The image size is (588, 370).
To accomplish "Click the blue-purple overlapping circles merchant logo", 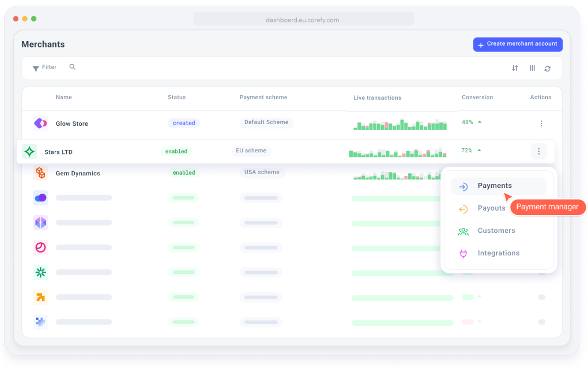I will [x=40, y=198].
